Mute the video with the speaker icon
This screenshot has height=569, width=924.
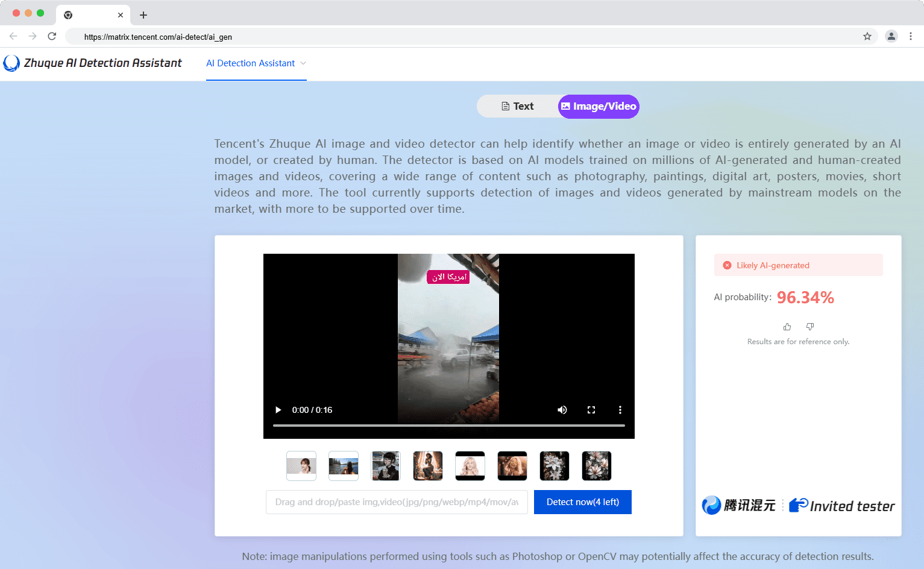[562, 410]
